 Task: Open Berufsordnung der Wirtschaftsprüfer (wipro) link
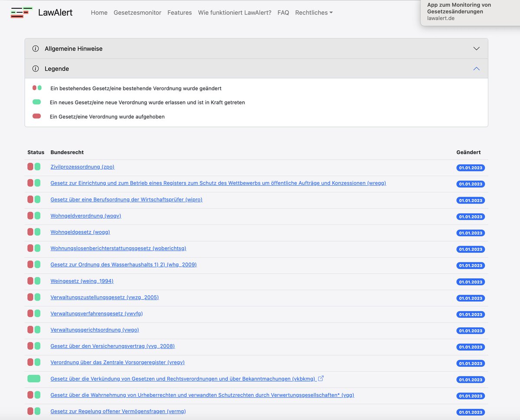[x=127, y=200]
